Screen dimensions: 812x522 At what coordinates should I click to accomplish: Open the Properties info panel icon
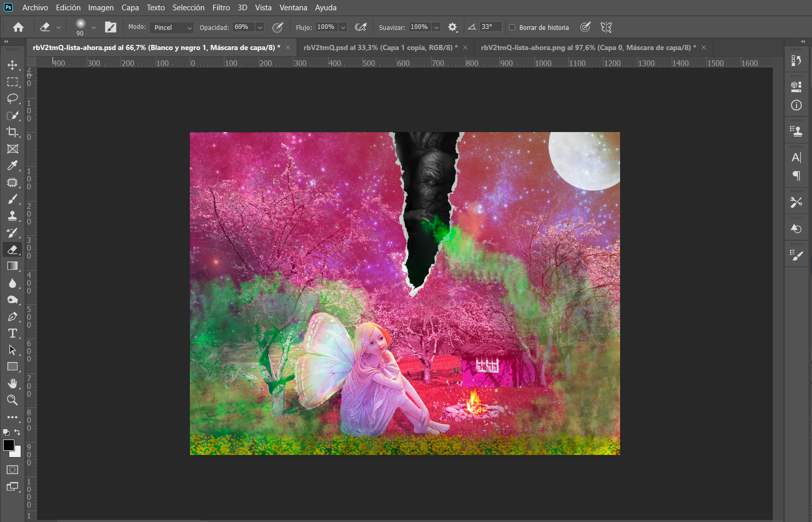coord(796,105)
